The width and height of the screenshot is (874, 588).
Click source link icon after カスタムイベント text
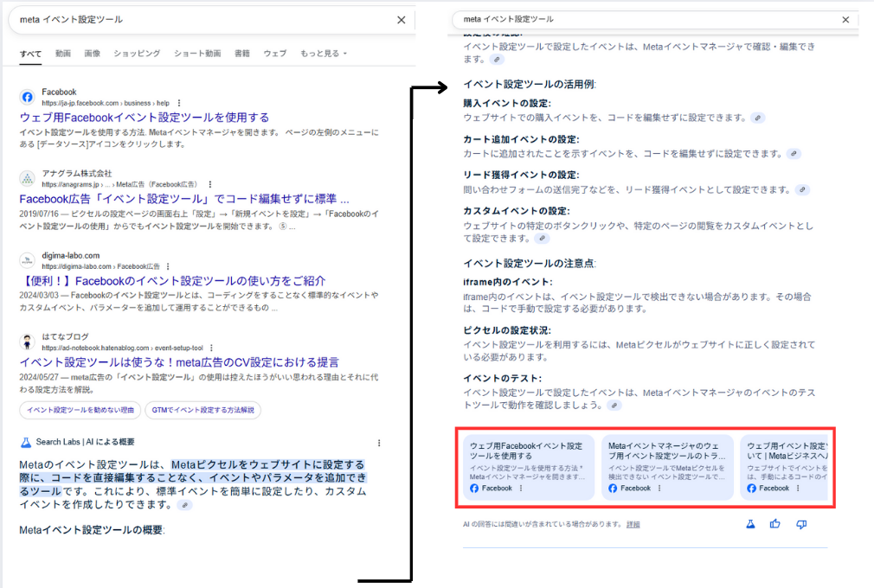tap(542, 239)
